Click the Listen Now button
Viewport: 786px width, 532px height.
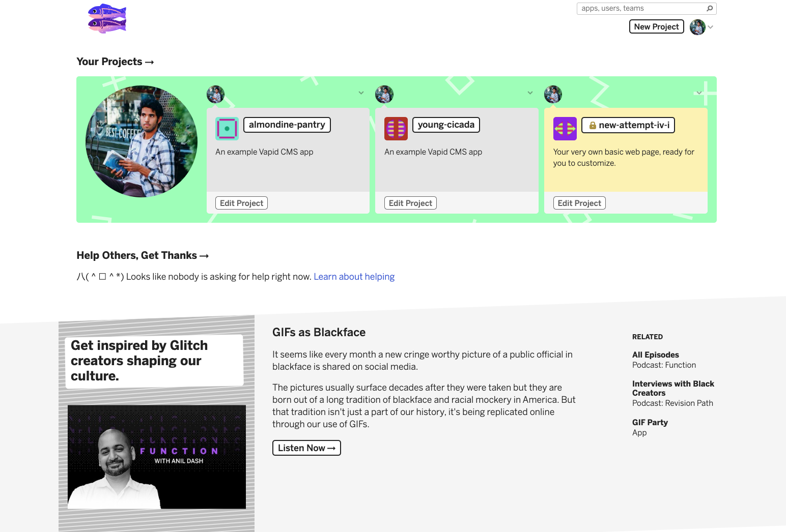[x=306, y=448]
